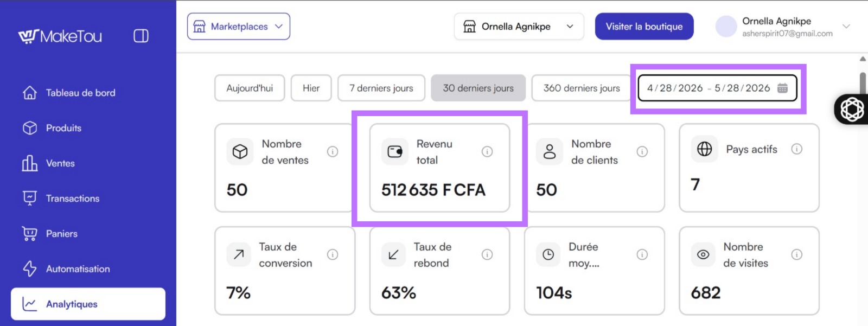Click the 512 635 F CFA revenue value

(433, 190)
